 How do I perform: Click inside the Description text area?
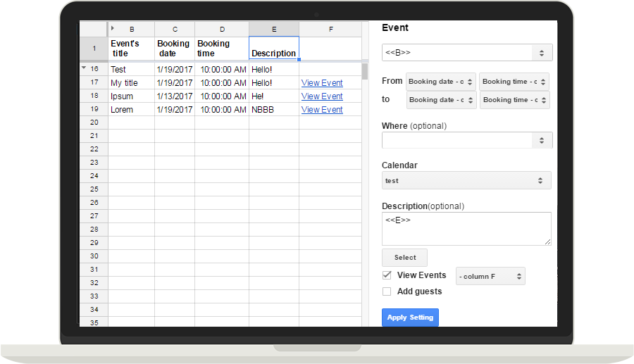click(465, 229)
